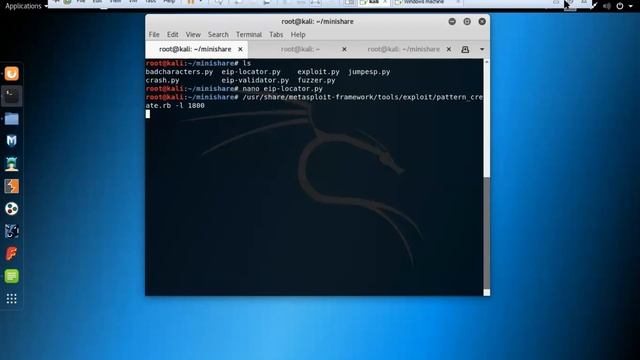Click crash.py in the listing
The image size is (640, 360).
coord(162,80)
